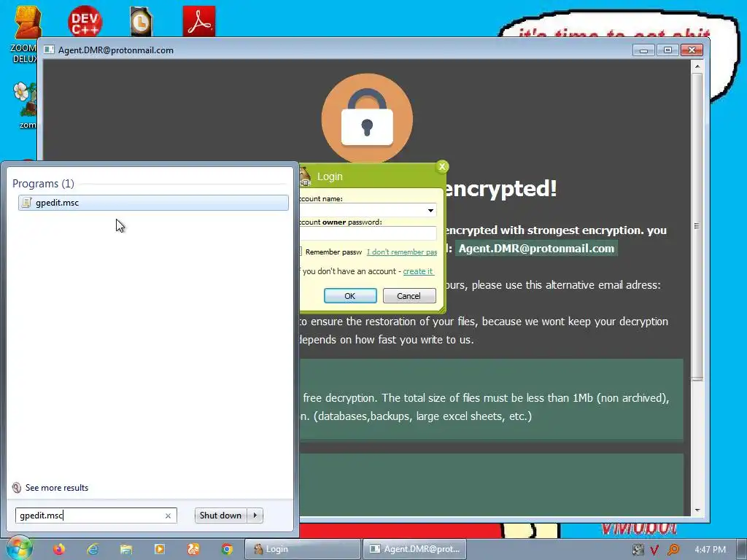
Task: Confirm the Login dialog with OK
Action: pyautogui.click(x=350, y=296)
